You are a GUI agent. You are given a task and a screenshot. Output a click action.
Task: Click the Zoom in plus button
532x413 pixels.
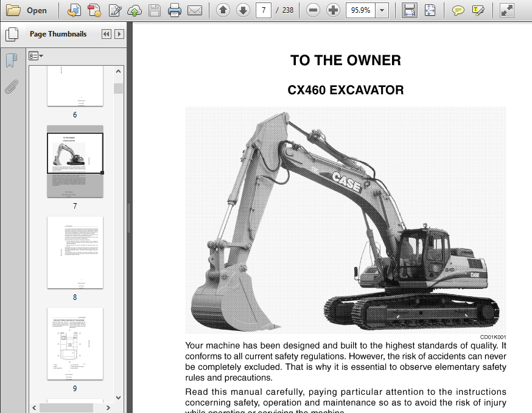(333, 10)
